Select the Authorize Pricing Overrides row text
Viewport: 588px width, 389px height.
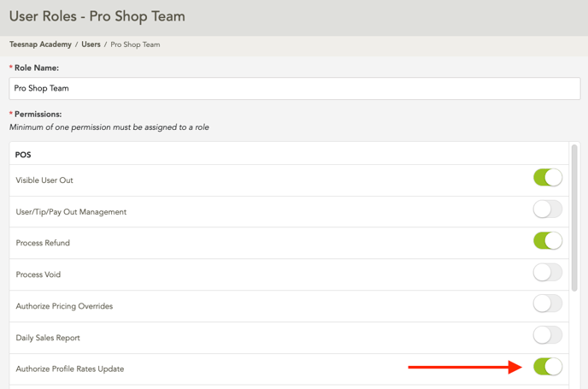click(64, 306)
